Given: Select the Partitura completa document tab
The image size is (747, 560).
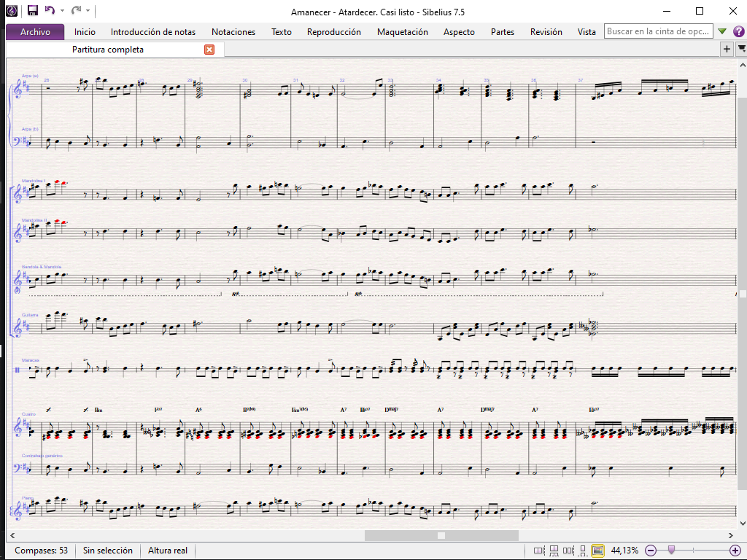Looking at the screenshot, I should point(108,50).
